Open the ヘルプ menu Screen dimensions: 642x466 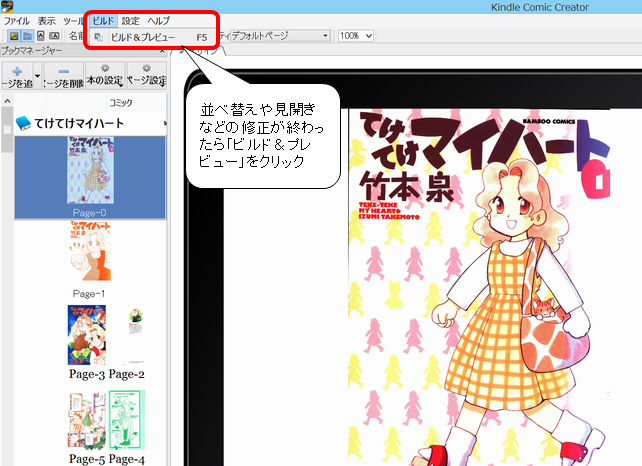[159, 21]
